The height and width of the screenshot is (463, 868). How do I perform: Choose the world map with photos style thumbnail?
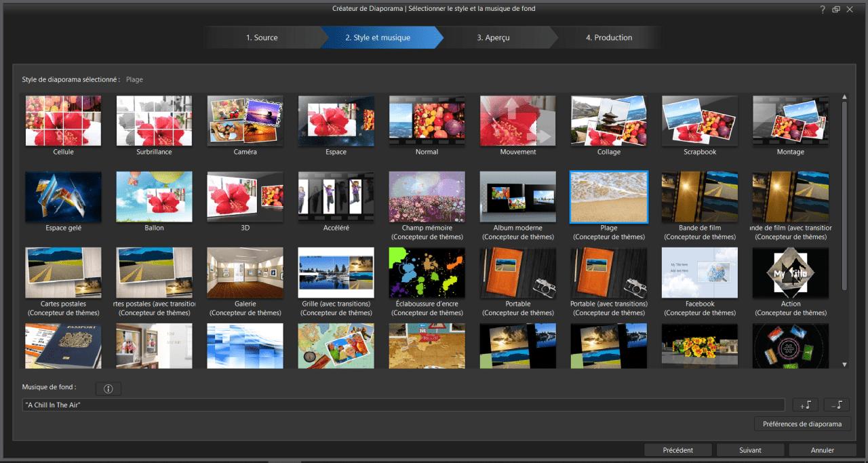pos(336,346)
